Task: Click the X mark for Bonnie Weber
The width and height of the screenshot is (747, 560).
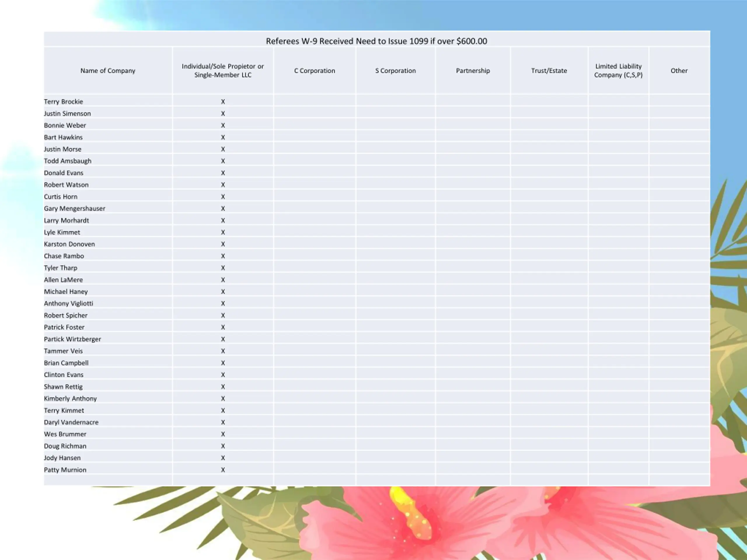Action: pyautogui.click(x=223, y=126)
